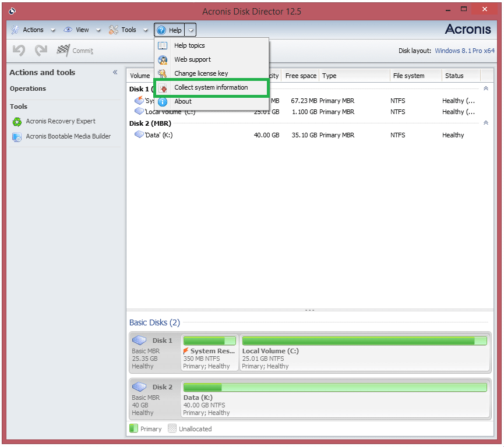The height and width of the screenshot is (447, 504).
Task: Click the Unallocated legend swatch
Action: tap(172, 428)
